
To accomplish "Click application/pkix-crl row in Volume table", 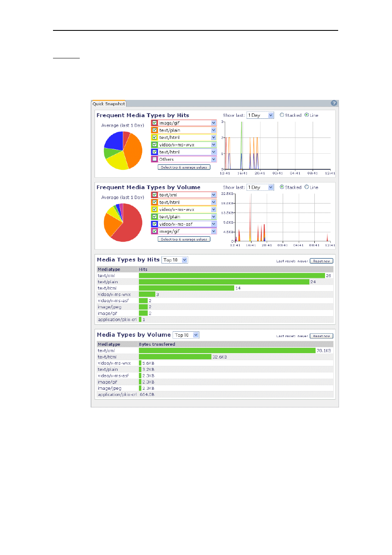I will [x=215, y=395].
